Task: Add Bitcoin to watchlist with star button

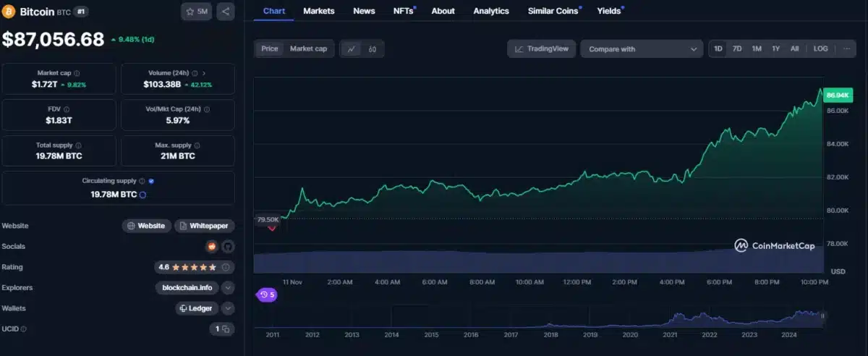Action: tap(196, 12)
